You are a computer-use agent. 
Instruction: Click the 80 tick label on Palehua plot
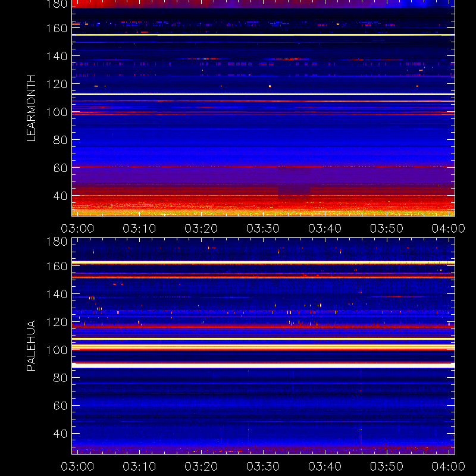[60, 378]
